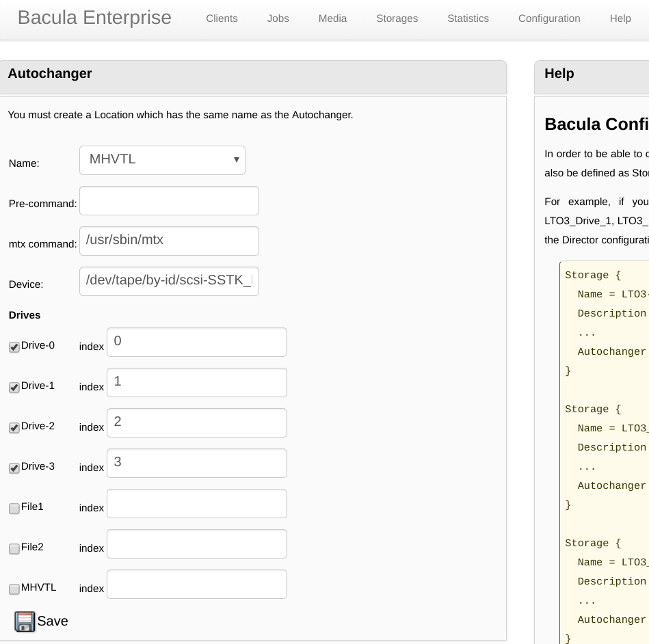Uncheck the Drive-1 checkbox
Screen dimensions: 649x644
tap(14, 387)
